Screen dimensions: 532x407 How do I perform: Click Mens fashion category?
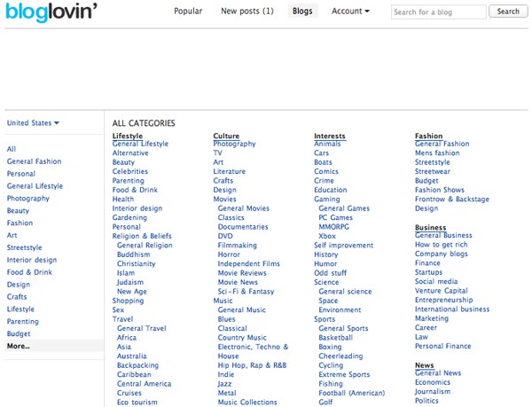click(x=437, y=153)
